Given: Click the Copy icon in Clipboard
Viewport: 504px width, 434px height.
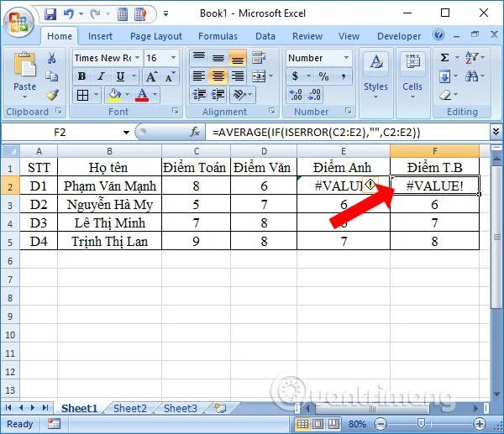Looking at the screenshot, I should (51, 76).
